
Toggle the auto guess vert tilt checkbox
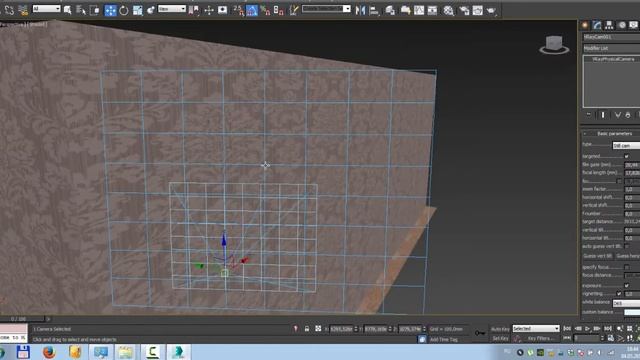click(x=627, y=246)
